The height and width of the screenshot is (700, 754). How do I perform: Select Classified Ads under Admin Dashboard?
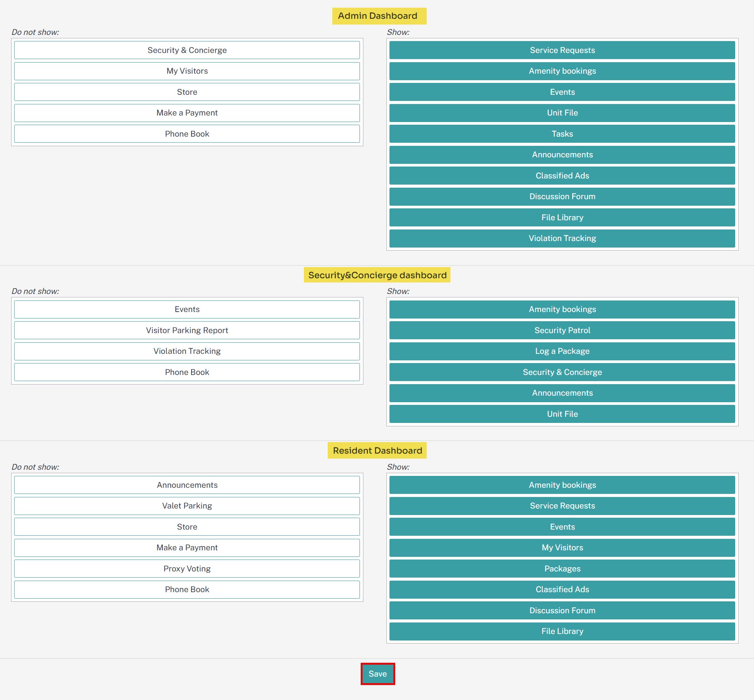tap(562, 175)
